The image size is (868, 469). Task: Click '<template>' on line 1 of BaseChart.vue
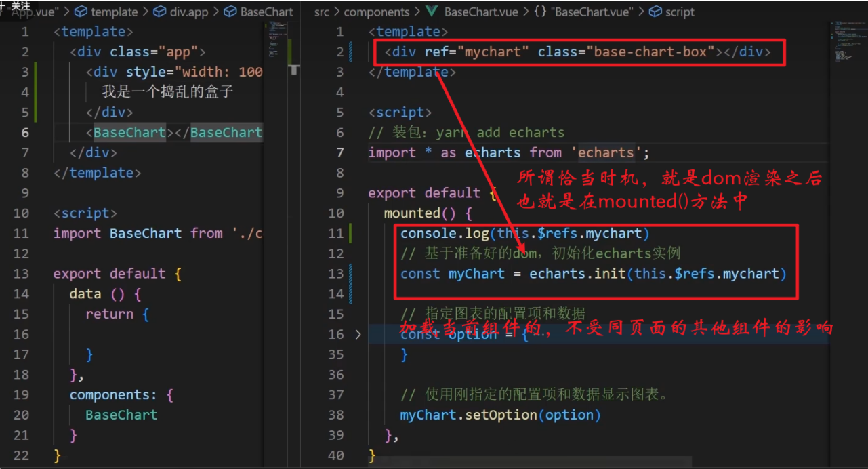(x=408, y=31)
